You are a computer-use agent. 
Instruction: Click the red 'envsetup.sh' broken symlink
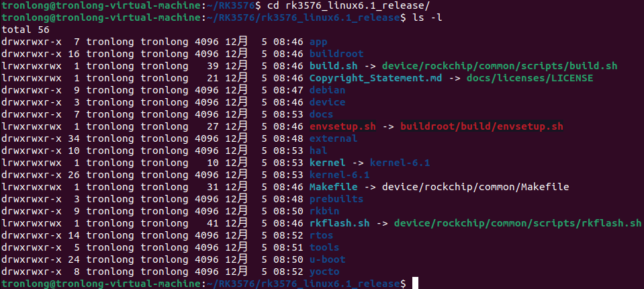[342, 126]
